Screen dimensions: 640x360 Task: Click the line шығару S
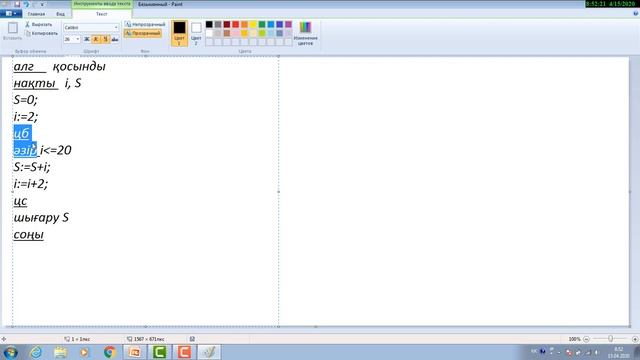click(x=41, y=218)
